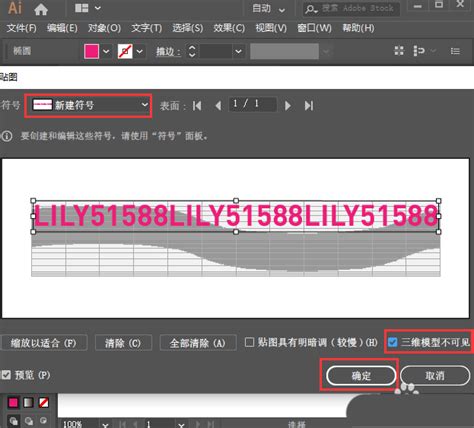This screenshot has width=474, height=428.
Task: Click the Adobe Stock search field
Action: click(351, 8)
